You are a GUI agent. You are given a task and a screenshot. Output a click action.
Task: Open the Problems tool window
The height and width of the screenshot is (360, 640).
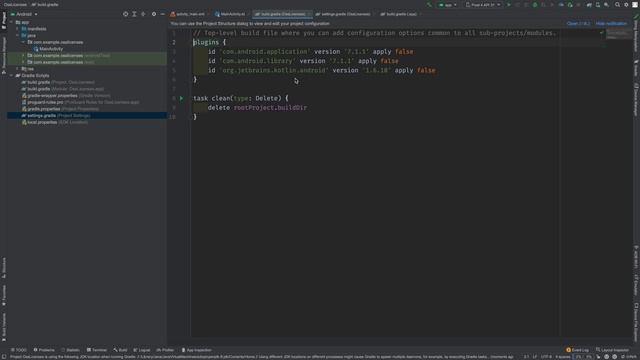[x=44, y=350]
